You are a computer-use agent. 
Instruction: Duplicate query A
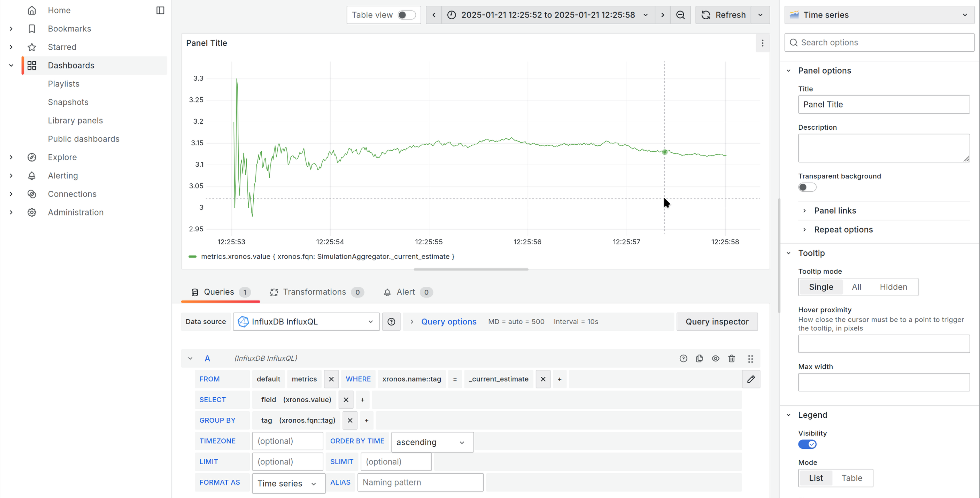click(699, 358)
